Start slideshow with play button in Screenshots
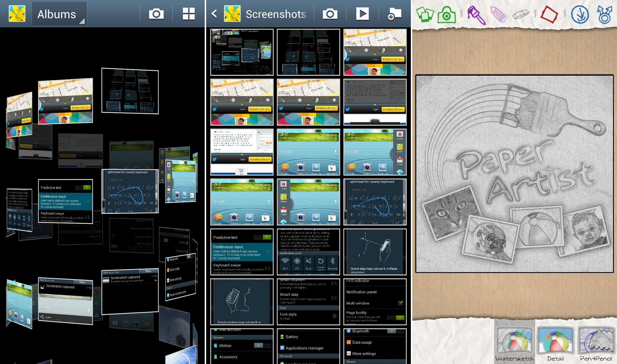The width and height of the screenshot is (617, 364). (362, 14)
